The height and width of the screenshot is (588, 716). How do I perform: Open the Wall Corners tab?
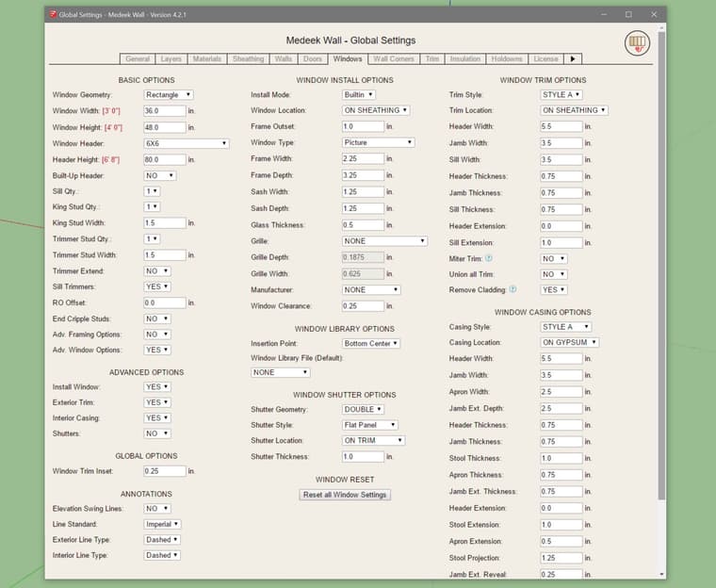tap(394, 58)
